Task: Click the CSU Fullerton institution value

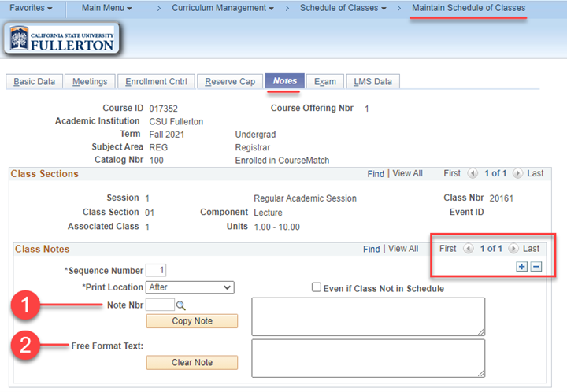Action: coord(176,122)
